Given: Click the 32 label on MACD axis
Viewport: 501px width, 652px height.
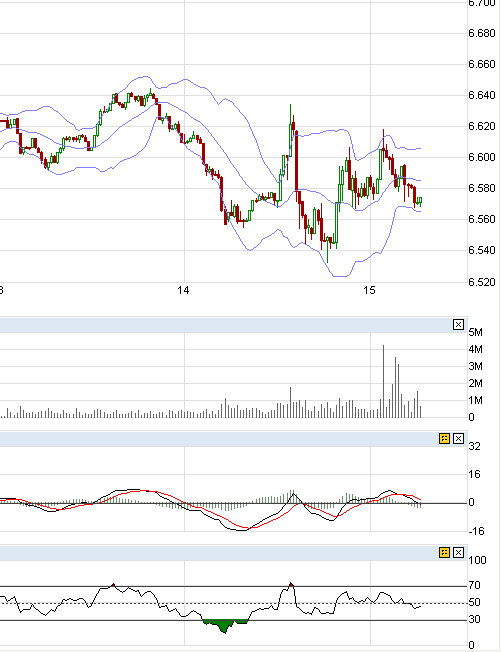Looking at the screenshot, I should pyautogui.click(x=475, y=446).
